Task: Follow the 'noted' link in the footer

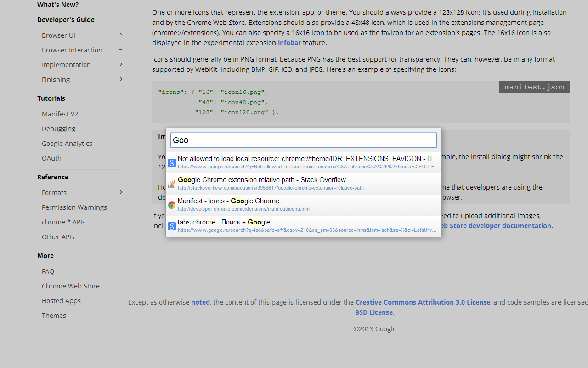Action: [x=200, y=302]
